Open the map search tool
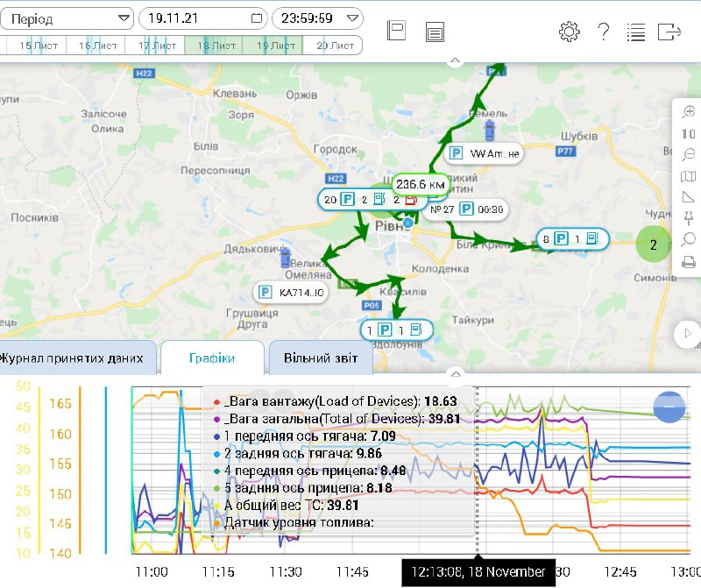Viewport: 701px width, 588px height. 689,240
